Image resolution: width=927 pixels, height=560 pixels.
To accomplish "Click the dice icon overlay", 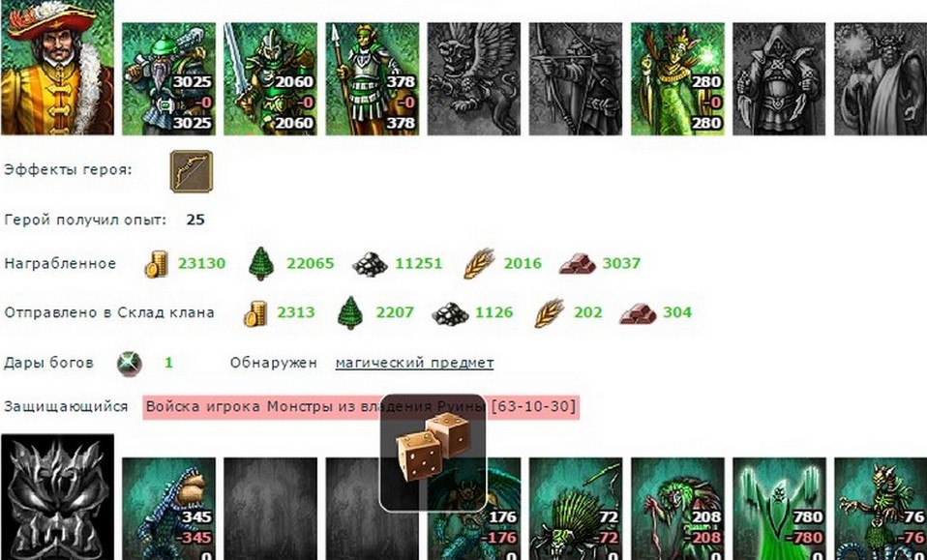I will pyautogui.click(x=433, y=453).
